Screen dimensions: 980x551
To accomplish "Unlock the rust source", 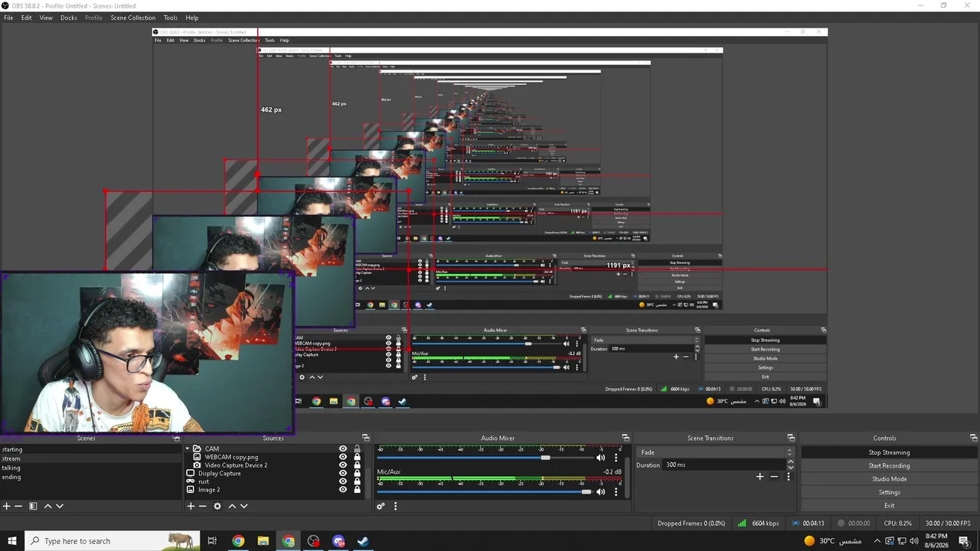I will 357,481.
